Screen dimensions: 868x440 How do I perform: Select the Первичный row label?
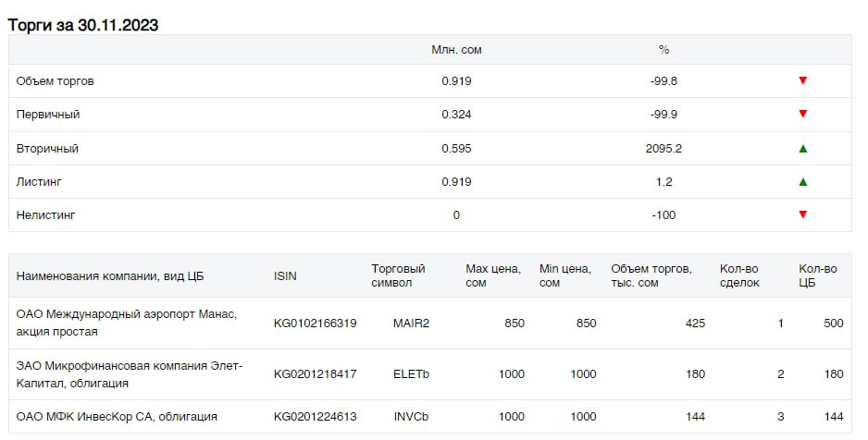(48, 115)
